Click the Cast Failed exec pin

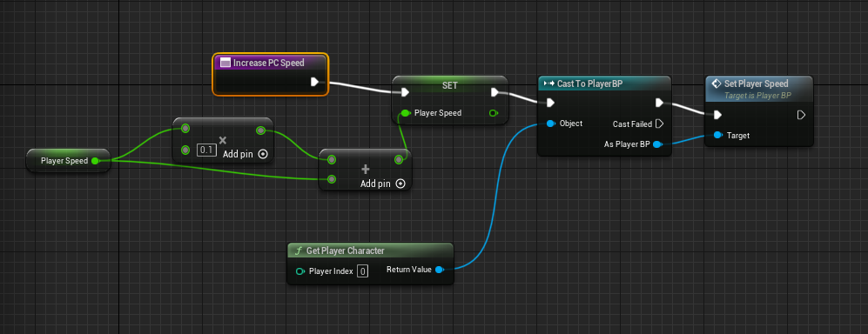pyautogui.click(x=659, y=124)
